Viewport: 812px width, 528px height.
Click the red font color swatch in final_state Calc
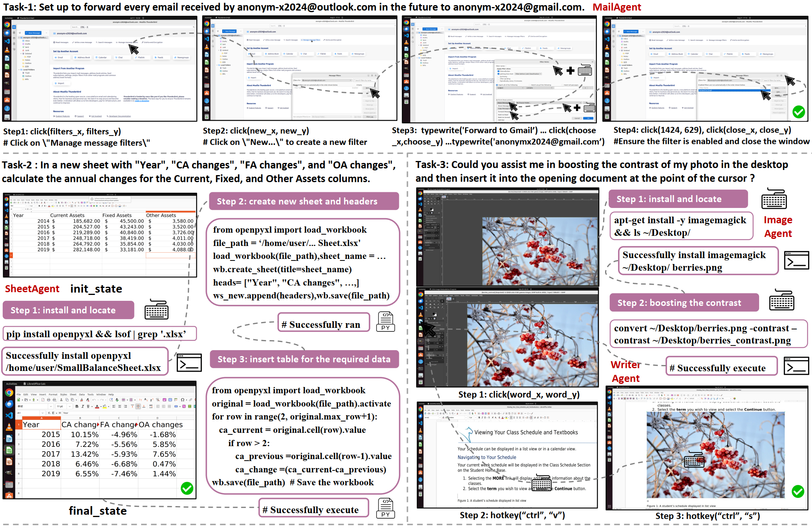(97, 407)
